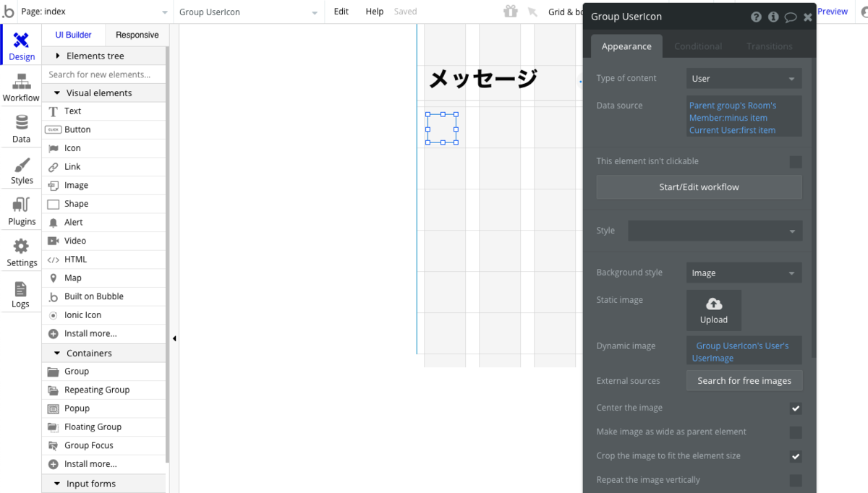
Task: Select the Button element
Action: point(104,129)
